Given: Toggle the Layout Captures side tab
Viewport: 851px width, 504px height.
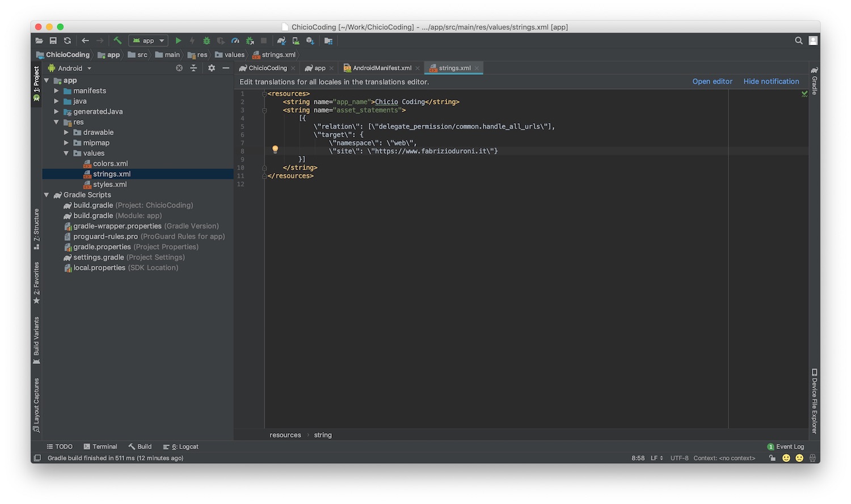Looking at the screenshot, I should [36, 405].
